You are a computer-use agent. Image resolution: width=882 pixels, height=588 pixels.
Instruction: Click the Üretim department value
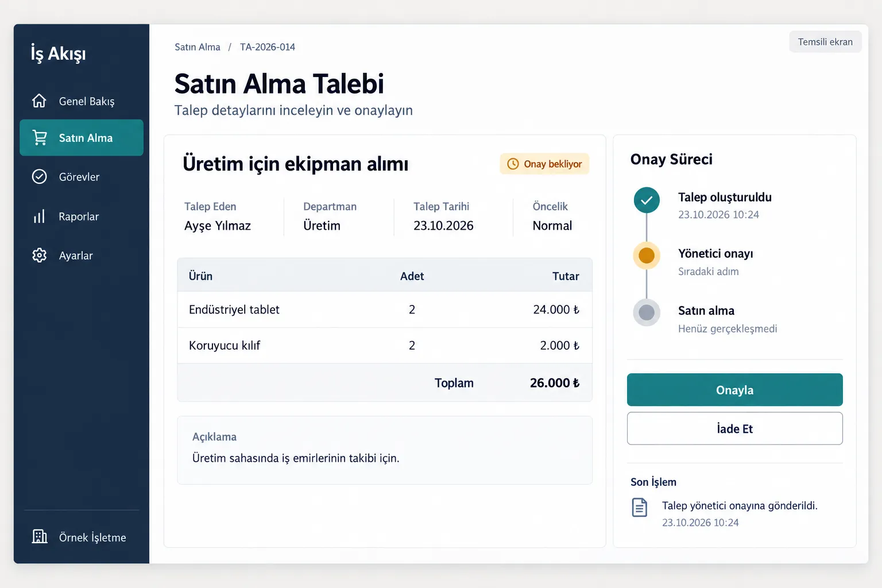(x=322, y=226)
